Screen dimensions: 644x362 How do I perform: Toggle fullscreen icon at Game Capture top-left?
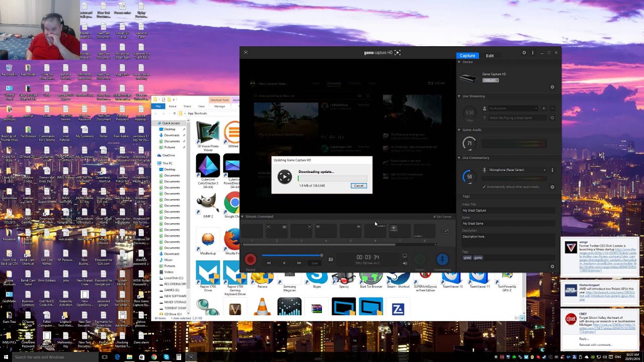click(246, 52)
